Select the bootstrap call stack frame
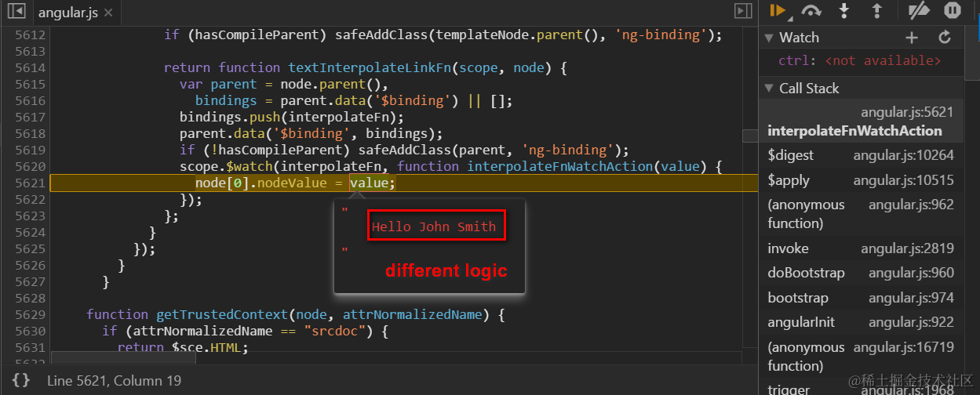Image resolution: width=980 pixels, height=395 pixels. pos(861,298)
